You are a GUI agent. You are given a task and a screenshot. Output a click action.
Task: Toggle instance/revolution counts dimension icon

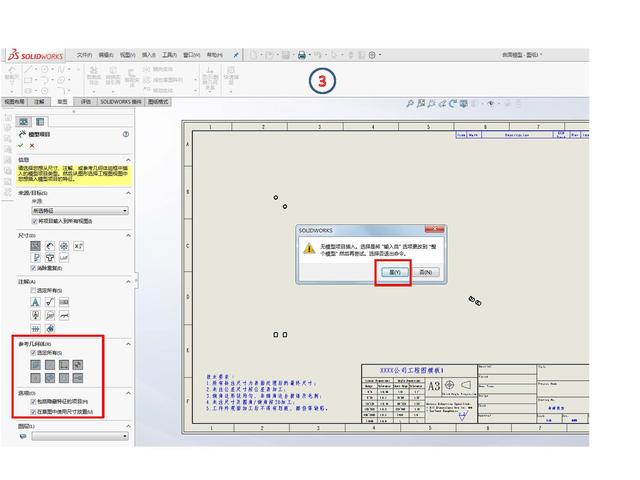[64, 246]
